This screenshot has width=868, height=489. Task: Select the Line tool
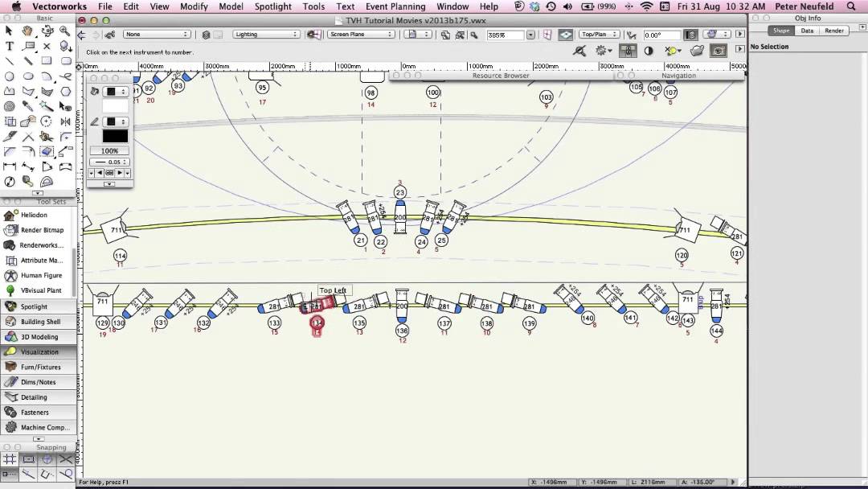(x=10, y=61)
